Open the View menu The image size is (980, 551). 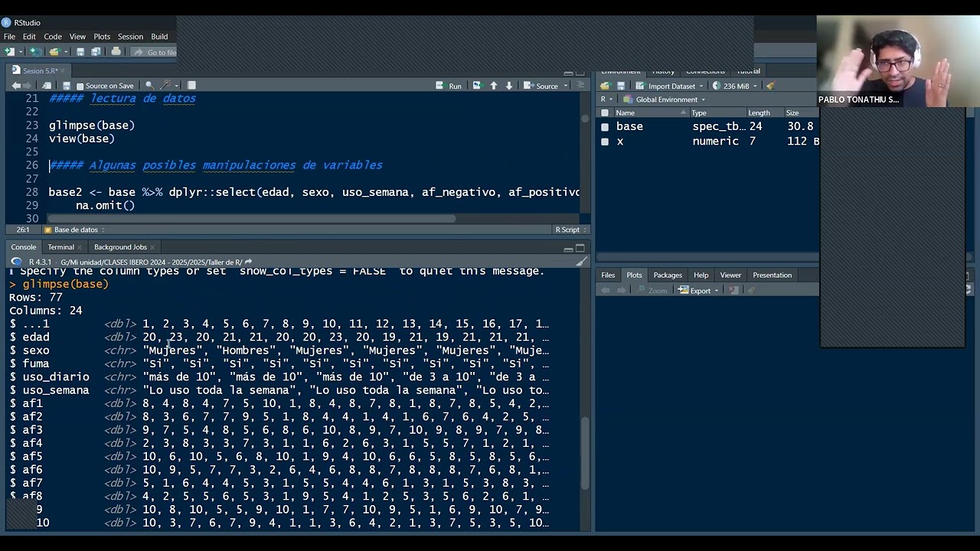click(77, 37)
